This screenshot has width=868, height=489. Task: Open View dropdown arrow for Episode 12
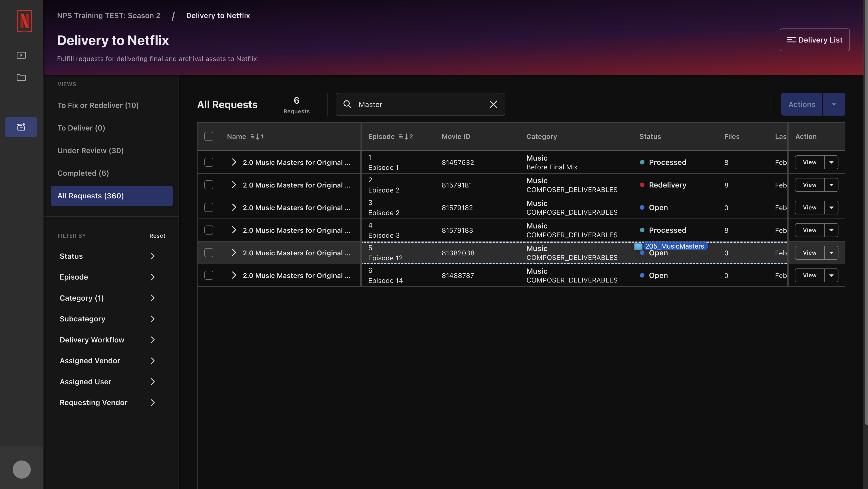831,253
